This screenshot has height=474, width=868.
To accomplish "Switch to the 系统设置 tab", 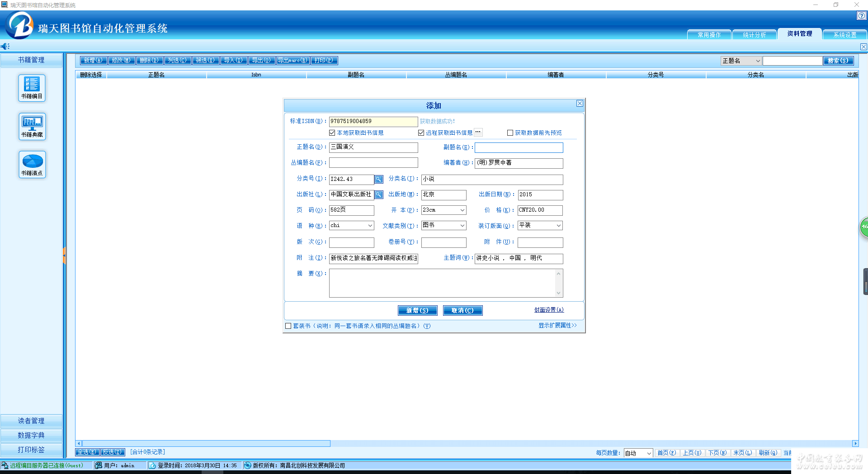I will click(x=844, y=35).
